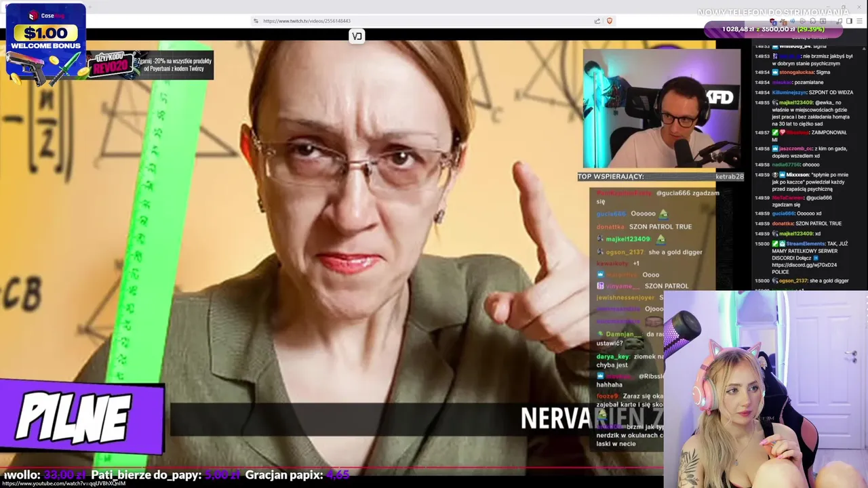Open the browser hamburger menu

[859, 21]
